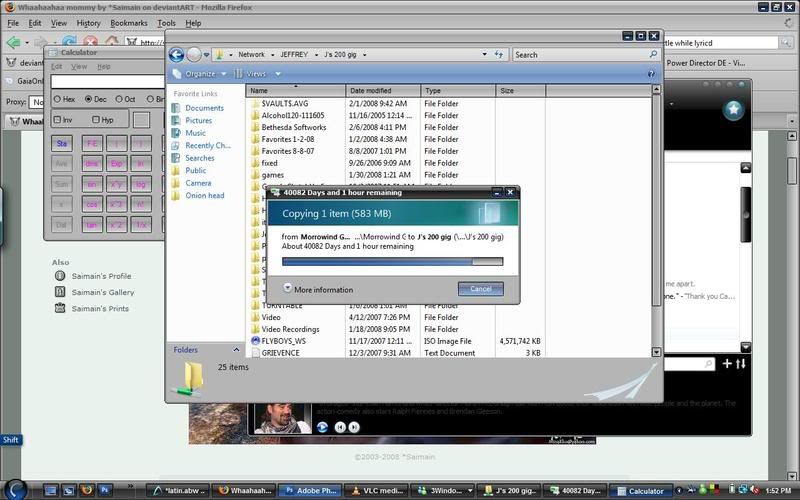
Task: Refresh the Explorer address bar
Action: coord(498,54)
